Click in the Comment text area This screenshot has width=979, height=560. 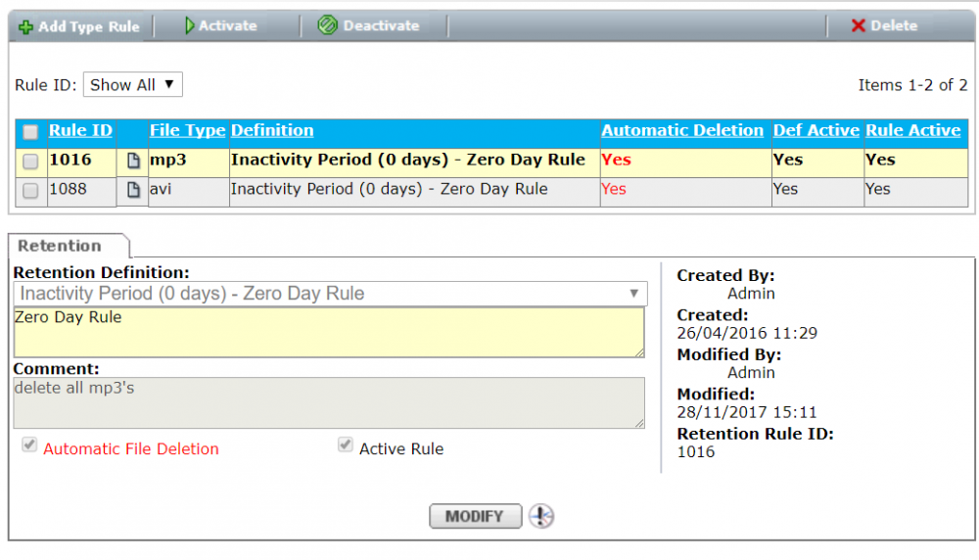pos(329,402)
